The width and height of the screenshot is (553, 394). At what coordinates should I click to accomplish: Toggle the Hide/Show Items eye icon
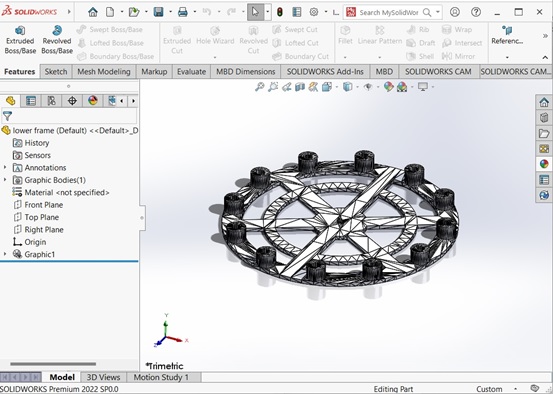coord(368,87)
